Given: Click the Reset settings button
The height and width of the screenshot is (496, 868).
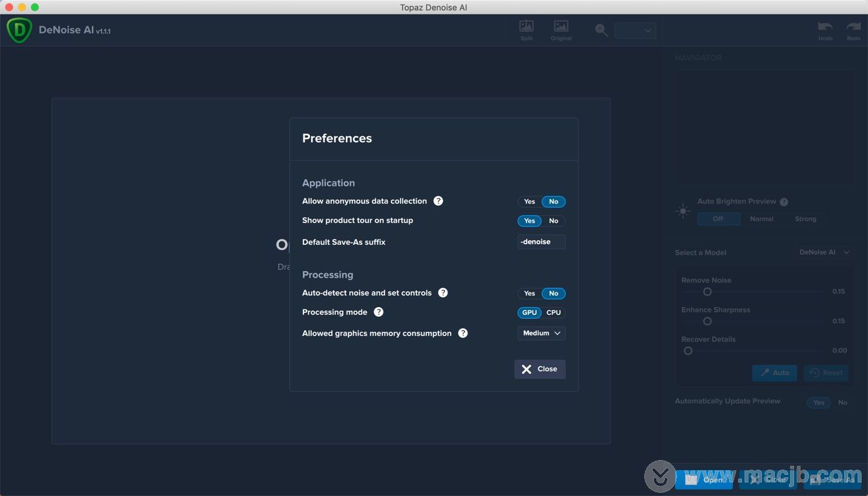Looking at the screenshot, I should click(x=826, y=373).
